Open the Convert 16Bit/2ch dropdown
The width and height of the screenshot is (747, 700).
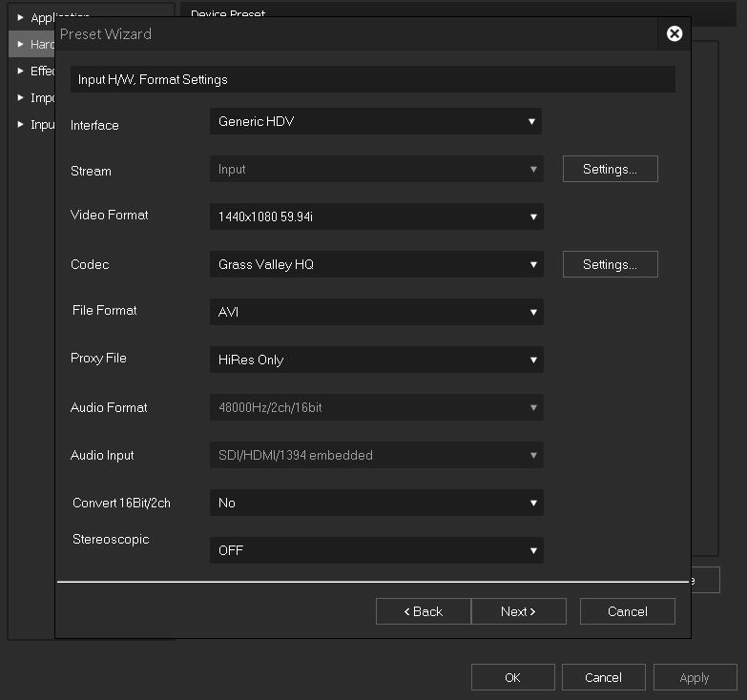[376, 503]
